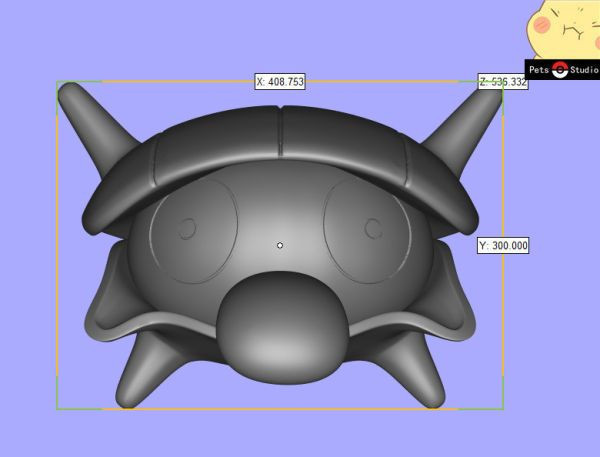Click the Z: 536.332 dimension label
Screen dimensions: 600x457
[503, 82]
